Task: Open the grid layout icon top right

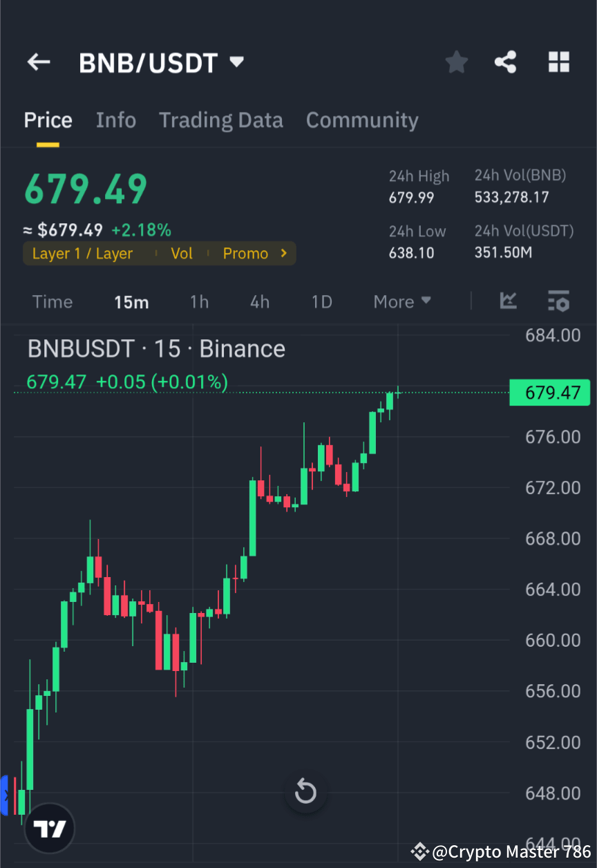Action: point(558,62)
